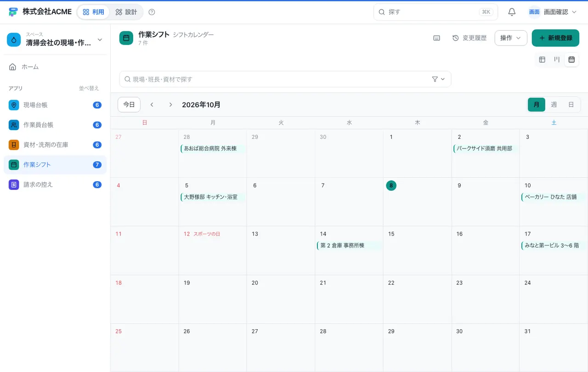Switch to kanban board view icon

tap(557, 59)
